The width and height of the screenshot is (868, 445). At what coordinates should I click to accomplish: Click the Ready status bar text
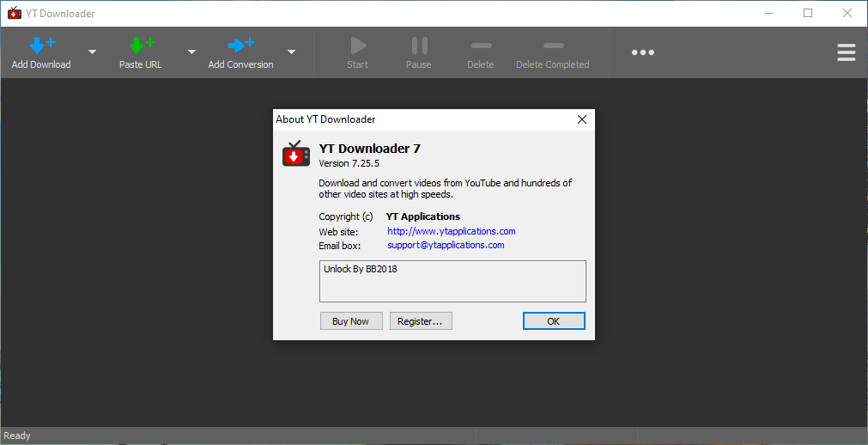17,436
